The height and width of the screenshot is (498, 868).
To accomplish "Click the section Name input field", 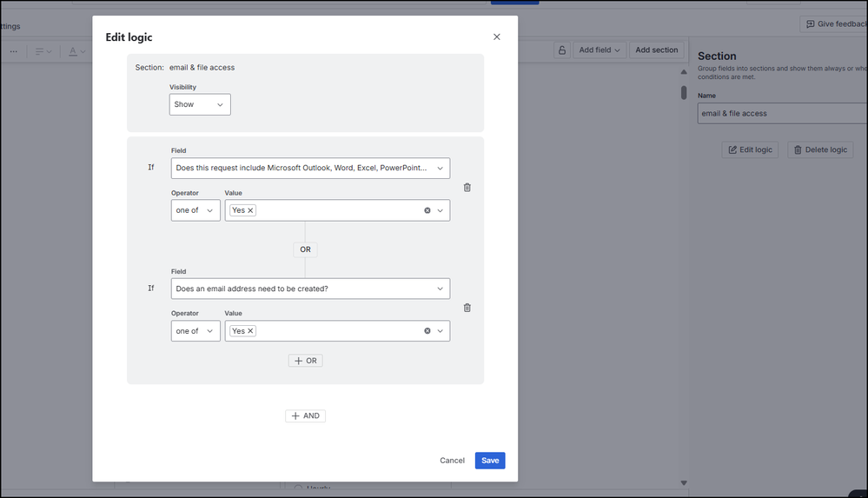I will coord(783,113).
